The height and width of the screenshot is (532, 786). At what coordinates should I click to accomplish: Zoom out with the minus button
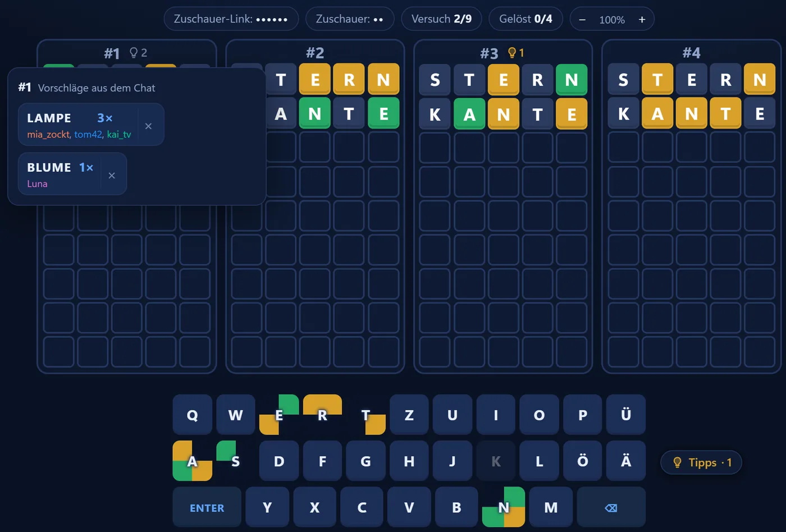click(x=582, y=19)
